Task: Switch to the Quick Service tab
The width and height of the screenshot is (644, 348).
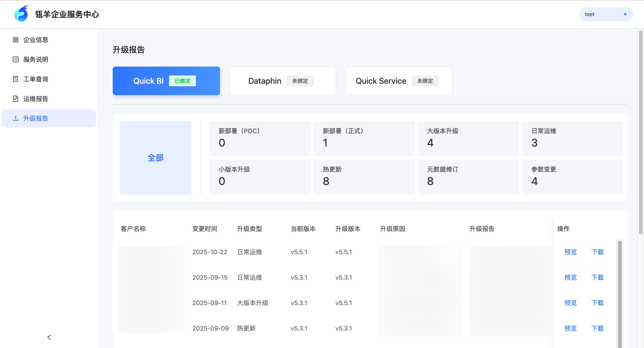Action: 398,81
